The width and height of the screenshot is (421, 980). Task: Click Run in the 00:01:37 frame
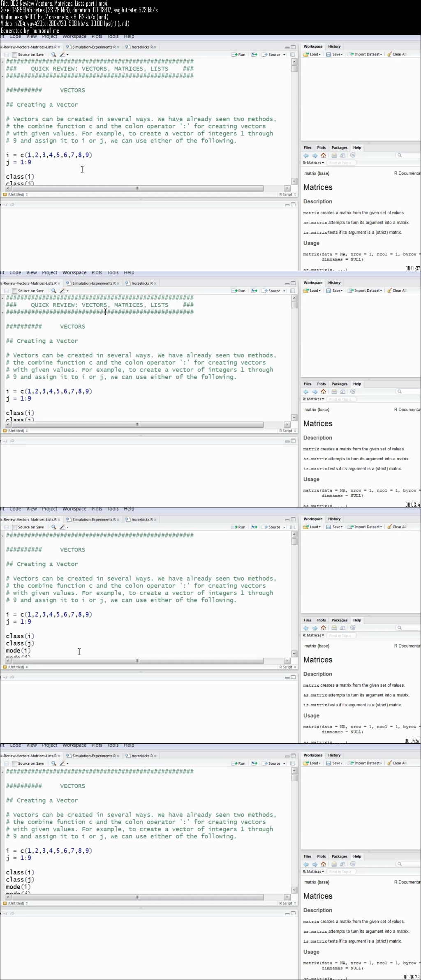[238, 55]
